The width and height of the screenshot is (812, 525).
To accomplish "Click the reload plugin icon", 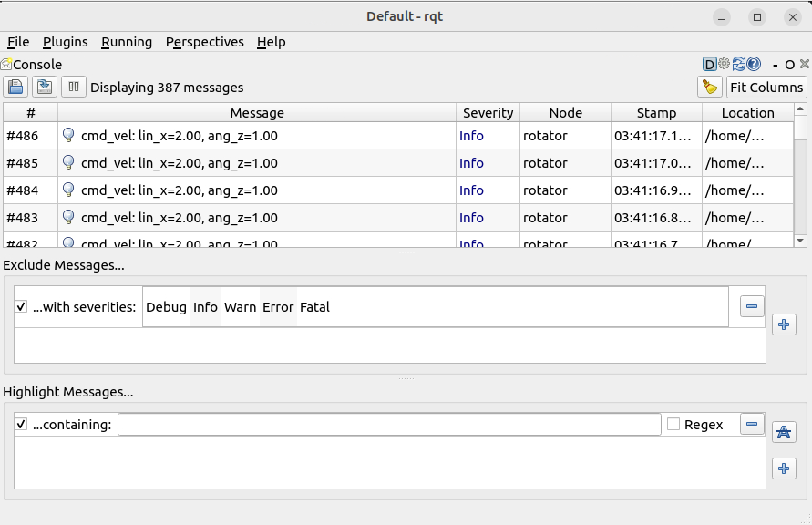I will coord(739,65).
